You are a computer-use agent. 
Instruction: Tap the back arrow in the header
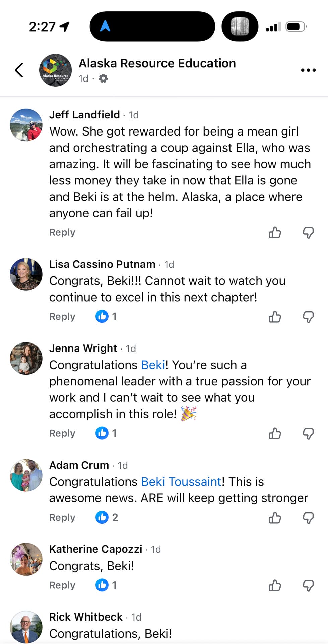click(19, 70)
